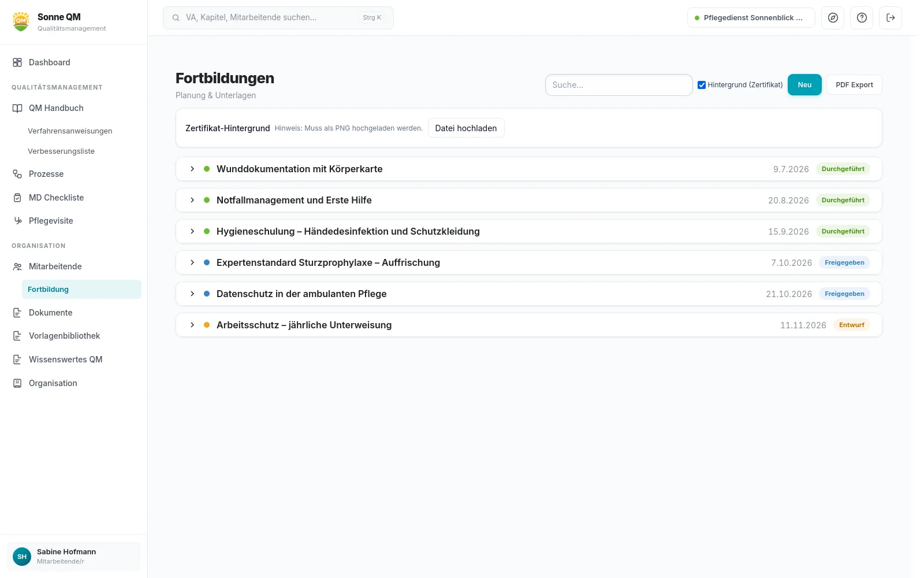Image resolution: width=924 pixels, height=578 pixels.
Task: Click Entwurf badge on Arbeitsschutz row
Action: (852, 325)
